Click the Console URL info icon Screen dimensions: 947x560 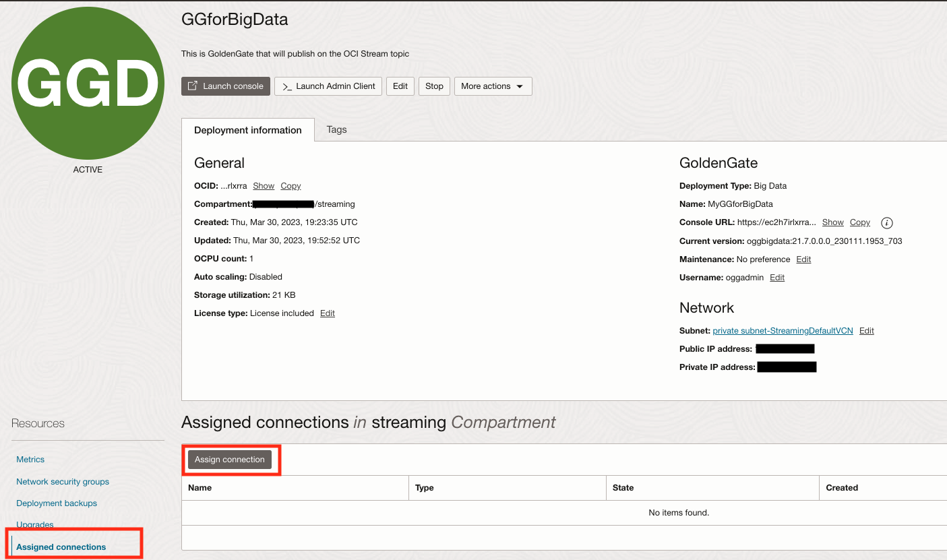pos(887,223)
